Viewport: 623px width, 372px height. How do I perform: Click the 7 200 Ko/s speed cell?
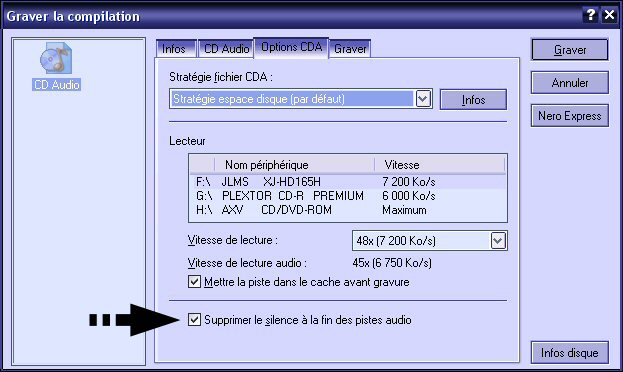coord(408,182)
